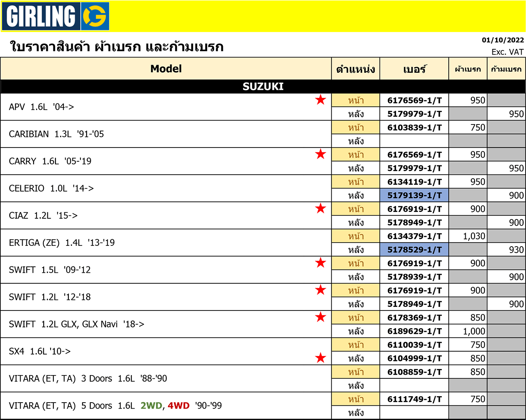Click the "หน้า" cell for VITARA 5 Doors
The width and height of the screenshot is (526, 420).
click(356, 399)
